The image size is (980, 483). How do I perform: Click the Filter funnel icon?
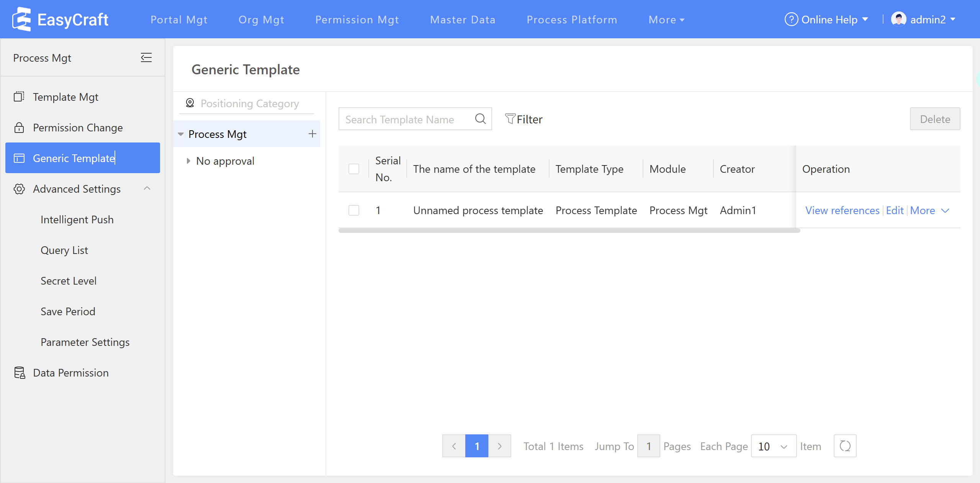point(510,119)
